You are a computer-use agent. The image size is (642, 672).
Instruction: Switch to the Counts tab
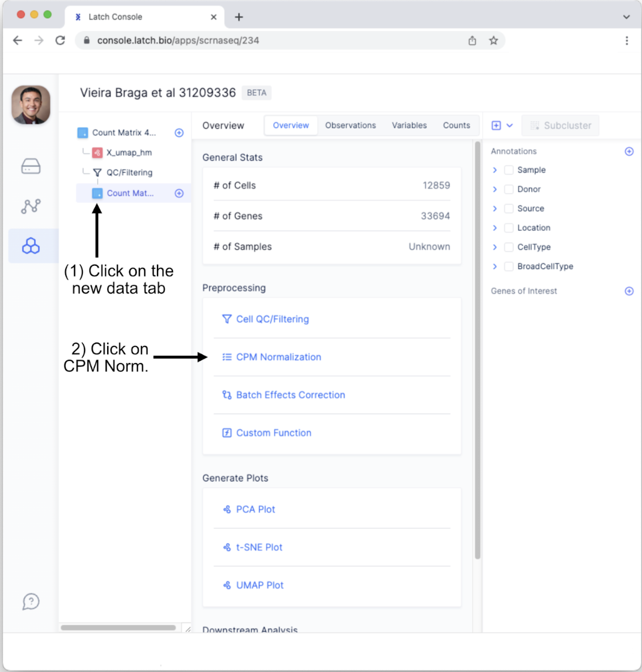click(x=456, y=125)
